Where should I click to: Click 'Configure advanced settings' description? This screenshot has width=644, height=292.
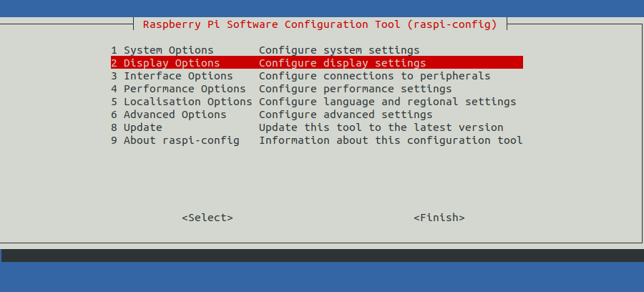(346, 115)
